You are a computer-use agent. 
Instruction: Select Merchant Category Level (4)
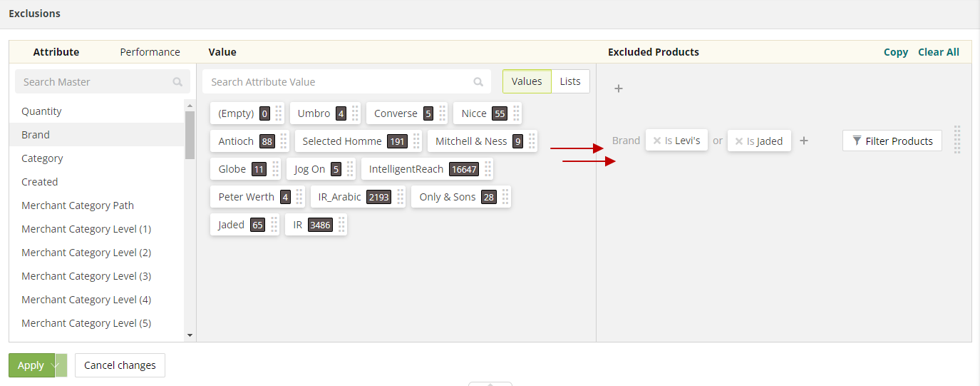pos(97,300)
